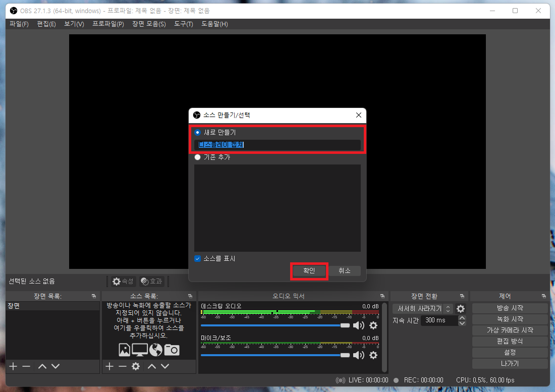Mute the 데스크탑 오디오 speaker icon

[x=359, y=325]
